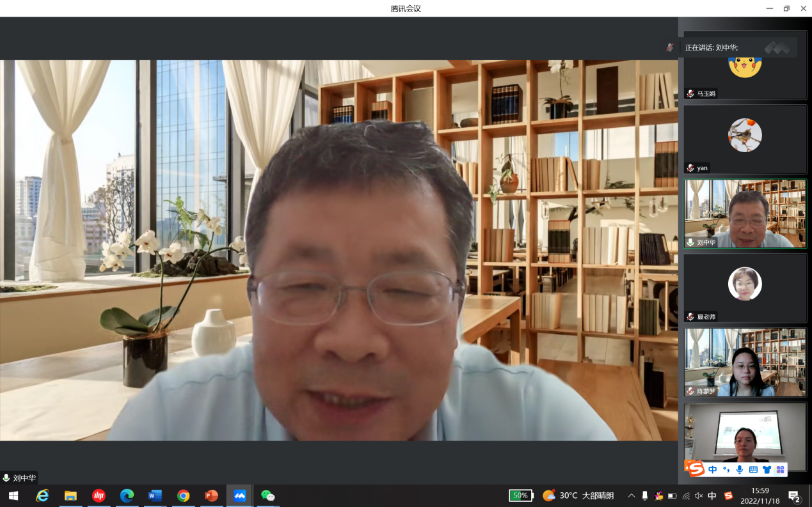
Task: Open File Explorer from the taskbar
Action: [x=70, y=495]
